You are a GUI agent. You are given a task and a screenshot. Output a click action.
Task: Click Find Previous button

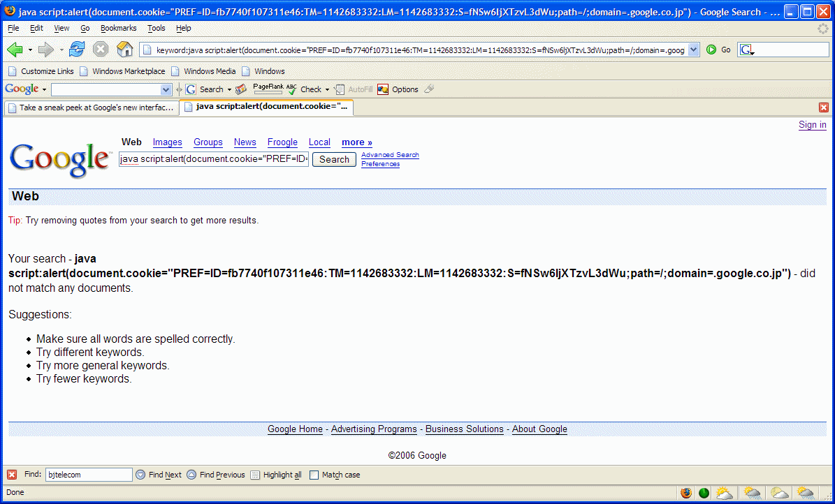click(x=216, y=475)
